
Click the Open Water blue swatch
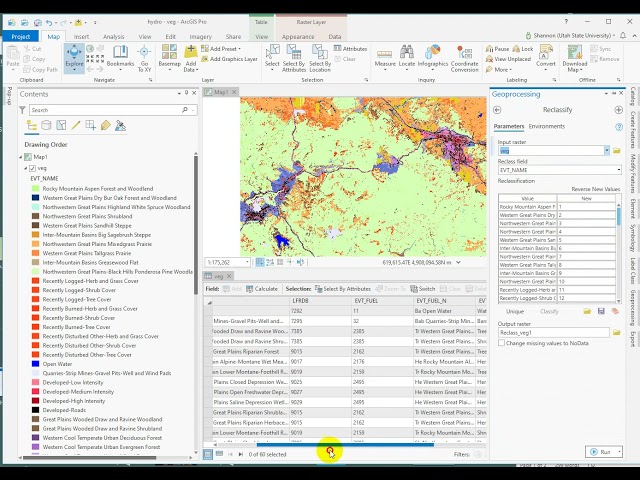pyautogui.click(x=36, y=364)
